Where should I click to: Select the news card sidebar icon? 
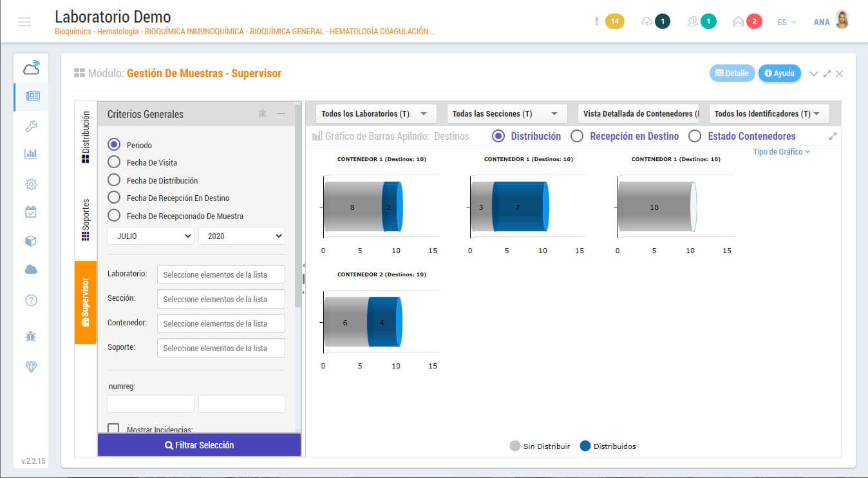pos(32,96)
